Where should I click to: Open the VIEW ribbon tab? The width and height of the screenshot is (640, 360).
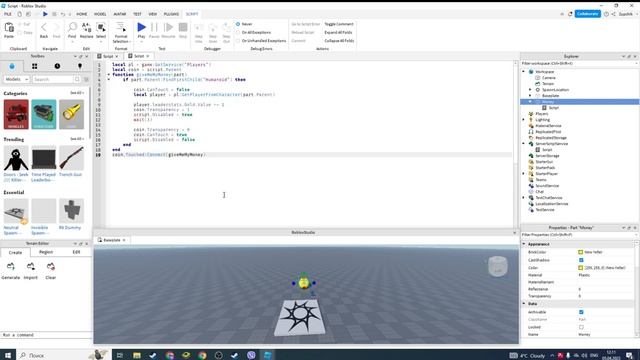pos(153,14)
